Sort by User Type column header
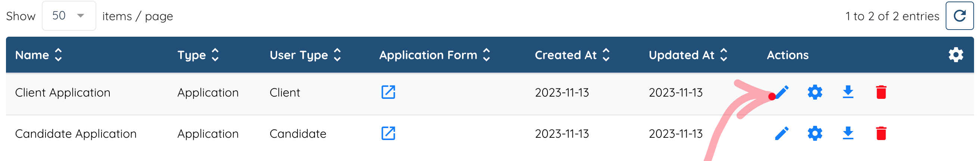This screenshot has width=980, height=161. click(x=306, y=55)
